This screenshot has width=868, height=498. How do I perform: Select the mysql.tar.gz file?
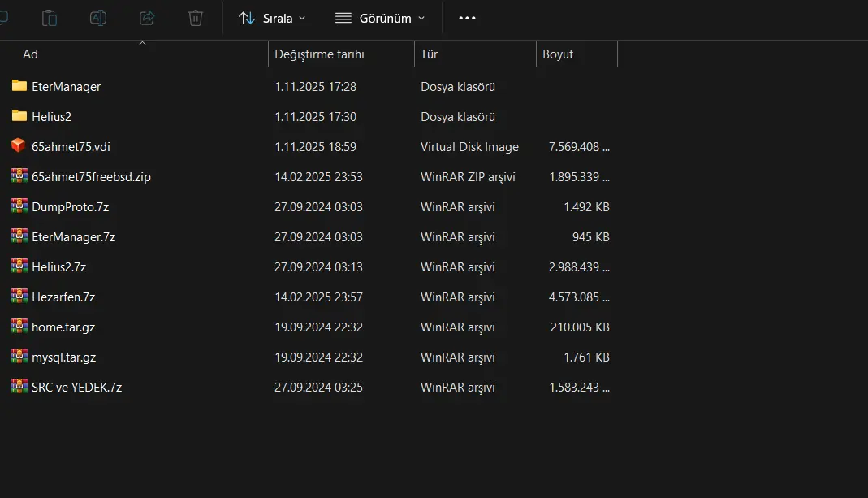63,357
